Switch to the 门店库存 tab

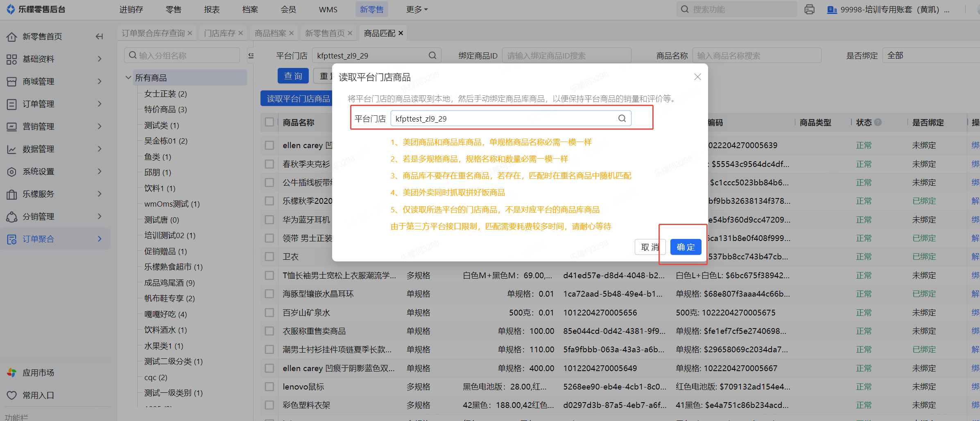[x=220, y=33]
